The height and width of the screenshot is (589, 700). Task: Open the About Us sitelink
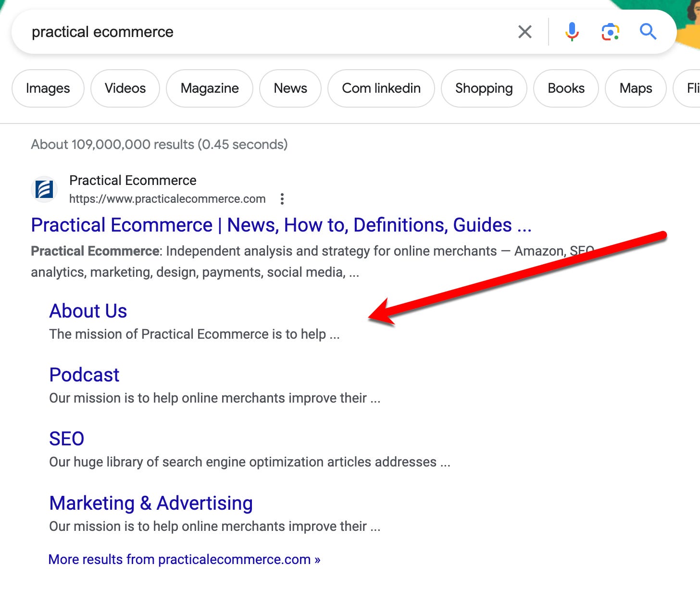tap(88, 311)
